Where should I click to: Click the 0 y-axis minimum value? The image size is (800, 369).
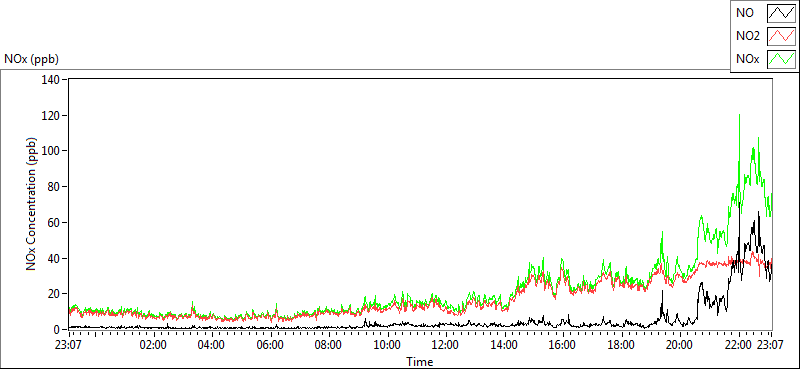pyautogui.click(x=58, y=330)
